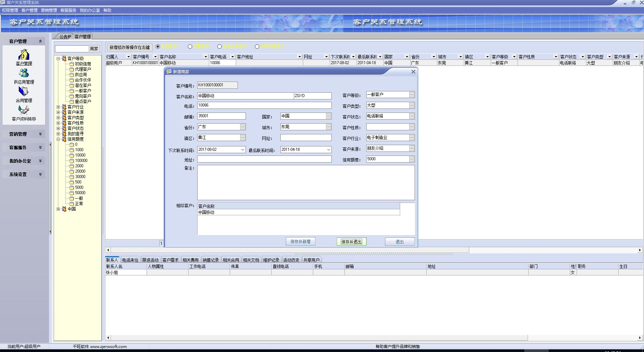This screenshot has height=352, width=644.
Task: Click the 客户性质 tree node icon
Action: click(x=64, y=123)
